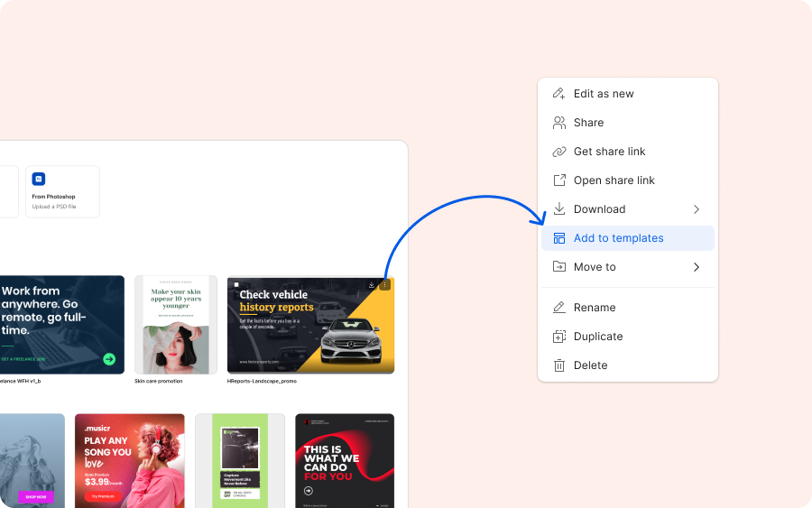
Task: Click the Photoshop PSD icon on upload card
Action: tap(38, 180)
